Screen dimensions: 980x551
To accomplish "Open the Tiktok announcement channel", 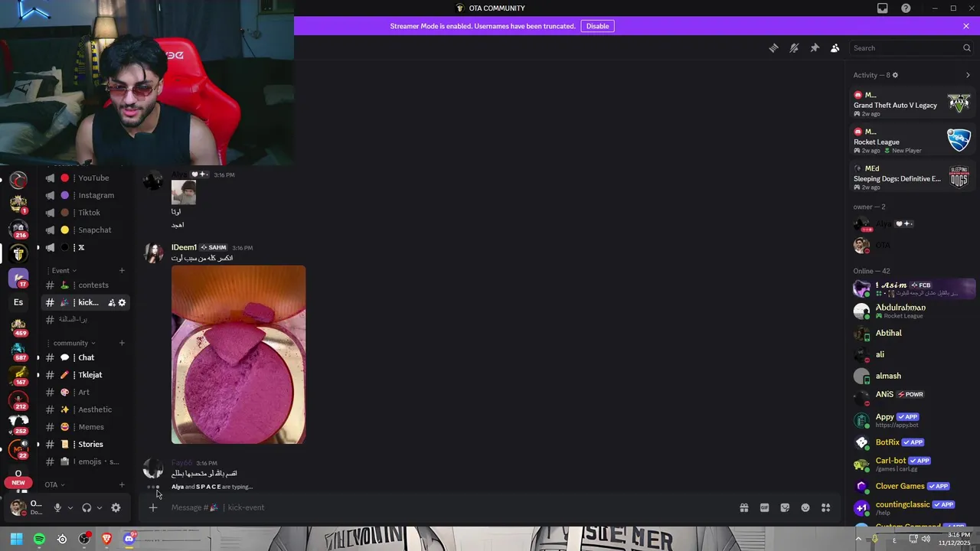I will click(x=84, y=213).
